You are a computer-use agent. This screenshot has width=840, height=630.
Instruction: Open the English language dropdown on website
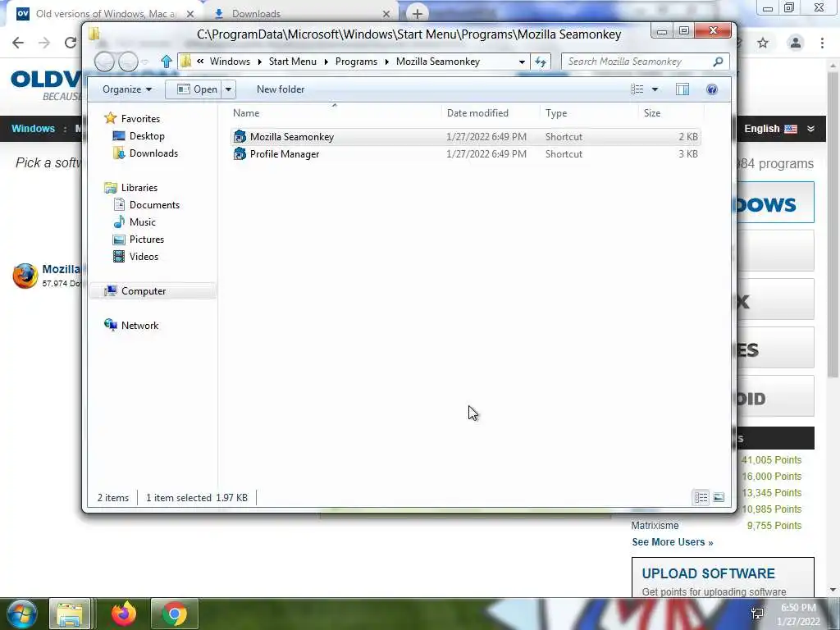click(779, 129)
